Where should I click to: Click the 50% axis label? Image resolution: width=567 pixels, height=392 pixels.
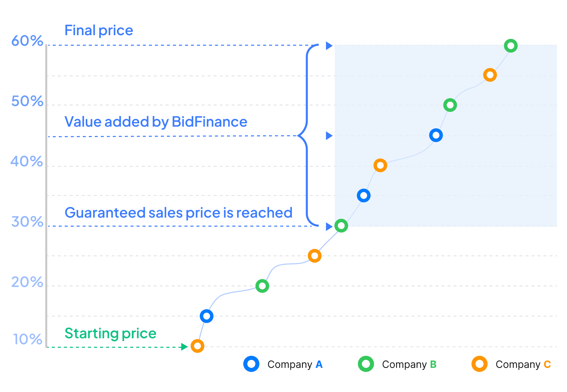click(27, 101)
